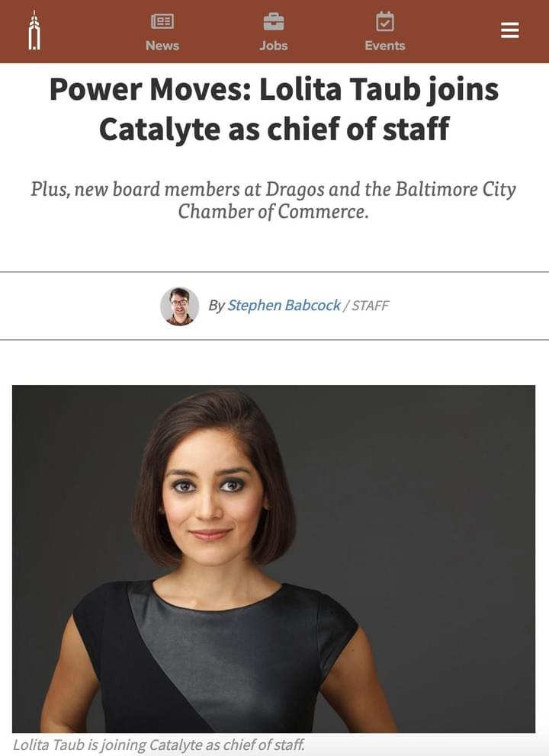The height and width of the screenshot is (756, 549).
Task: Click "Chamber of Commerce" in the subtitle
Action: pyautogui.click(x=273, y=211)
